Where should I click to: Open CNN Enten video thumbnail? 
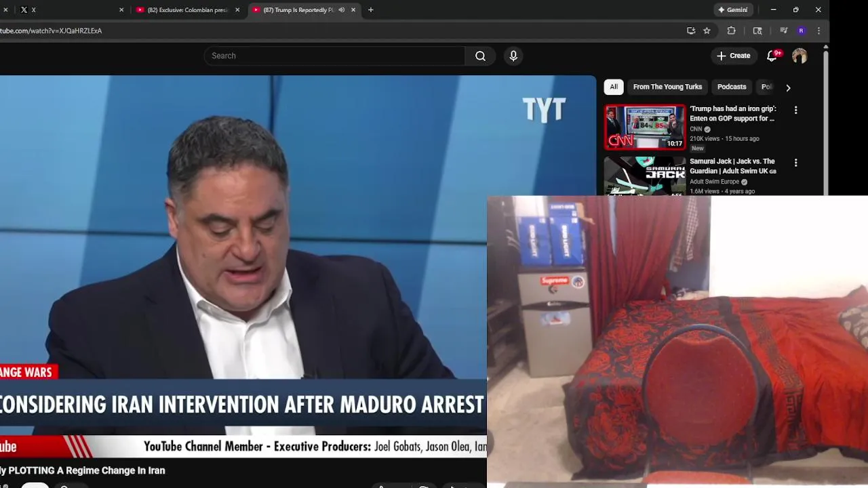pos(645,127)
